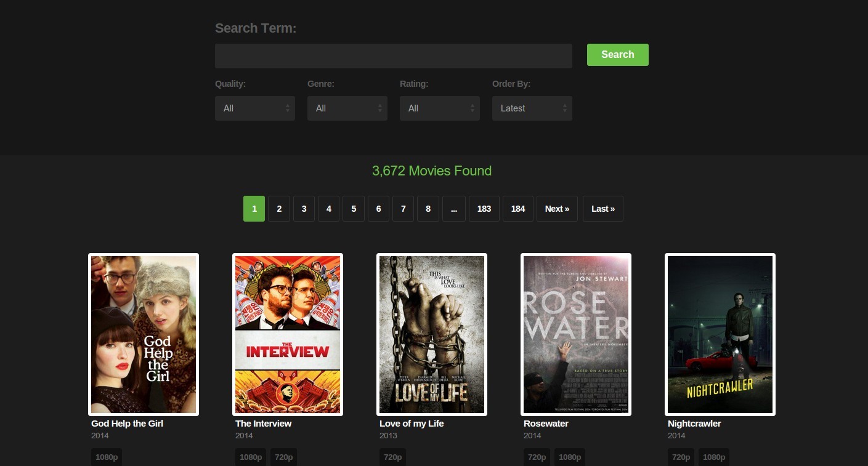
Task: Jump to page 183
Action: coord(484,209)
